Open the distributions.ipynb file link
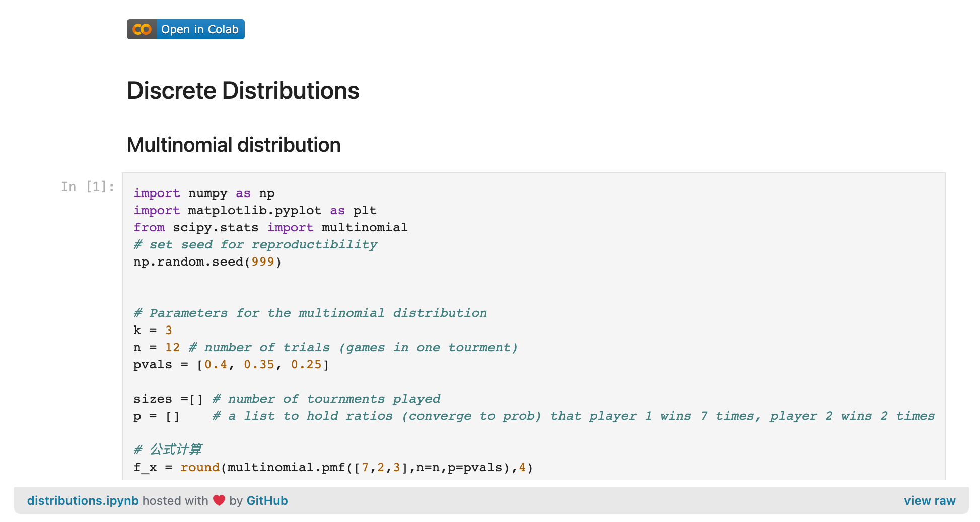The height and width of the screenshot is (522, 980). pyautogui.click(x=83, y=501)
